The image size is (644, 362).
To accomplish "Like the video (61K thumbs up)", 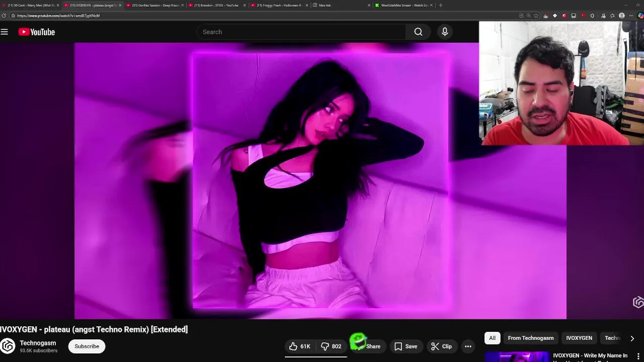I will pyautogui.click(x=300, y=346).
